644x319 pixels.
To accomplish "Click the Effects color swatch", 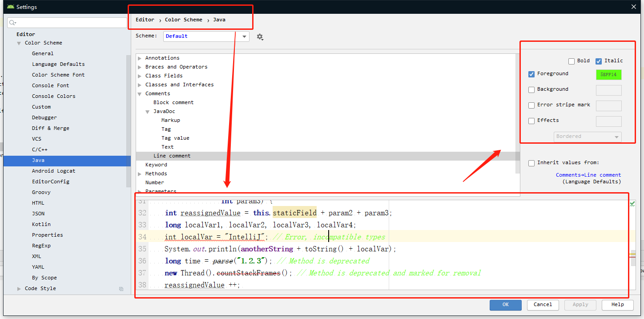I will tap(609, 121).
